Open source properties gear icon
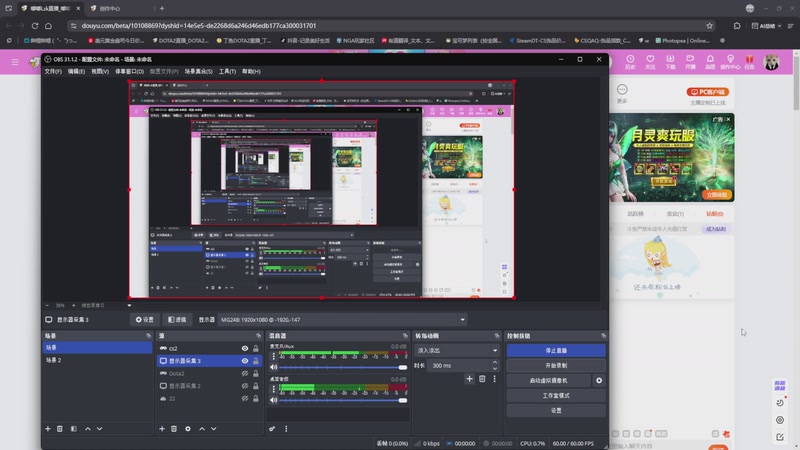The image size is (800, 450). click(188, 429)
